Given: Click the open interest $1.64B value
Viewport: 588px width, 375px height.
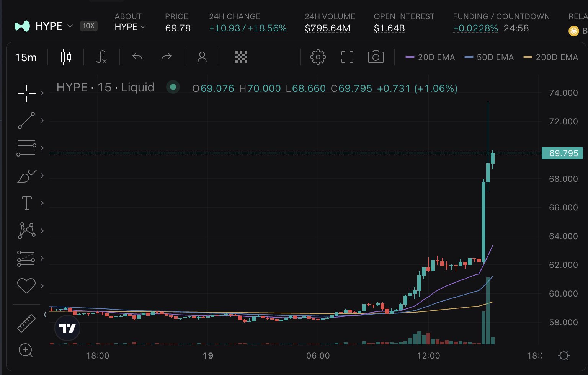Looking at the screenshot, I should tap(389, 28).
